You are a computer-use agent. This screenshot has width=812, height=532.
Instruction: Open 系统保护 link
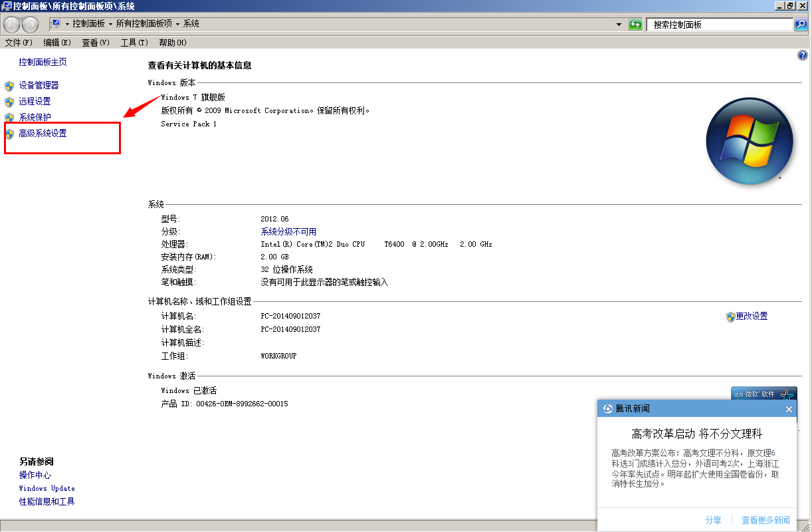click(35, 117)
